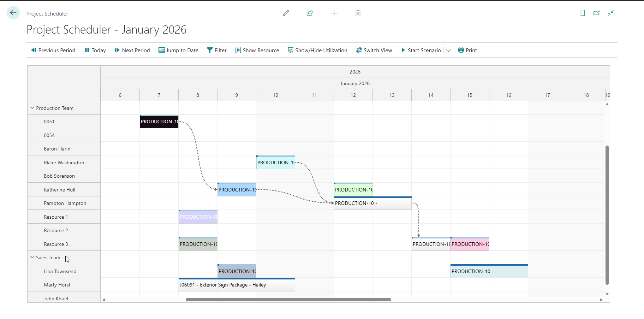Viewport: 644px width, 319px height.
Task: Click the bookmark icon
Action: click(583, 13)
